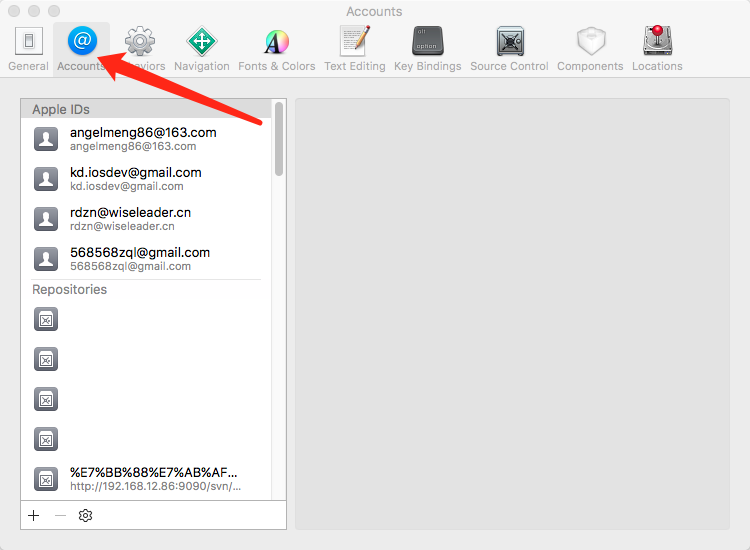750x550 pixels.
Task: Select 568568zql@gmail.com account
Action: click(x=146, y=259)
